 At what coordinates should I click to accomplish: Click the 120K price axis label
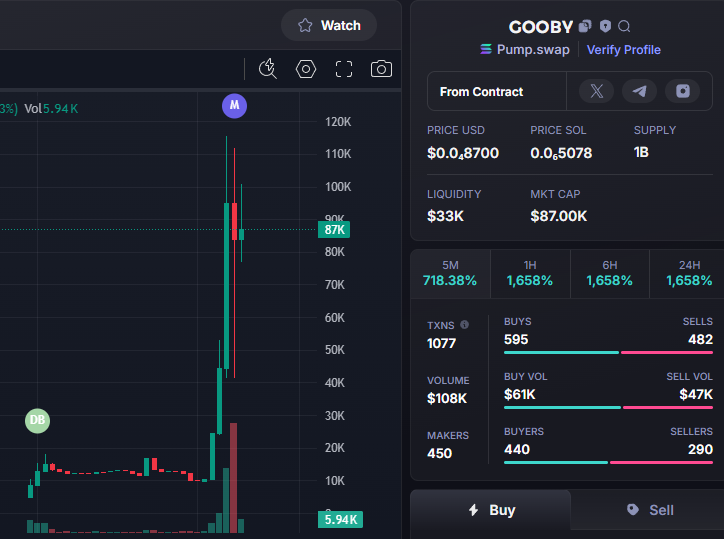click(338, 122)
